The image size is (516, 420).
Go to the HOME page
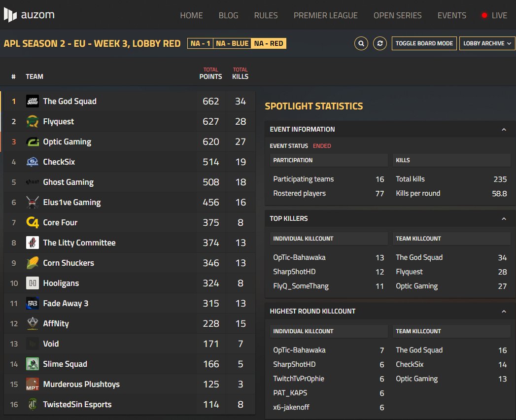coord(191,15)
